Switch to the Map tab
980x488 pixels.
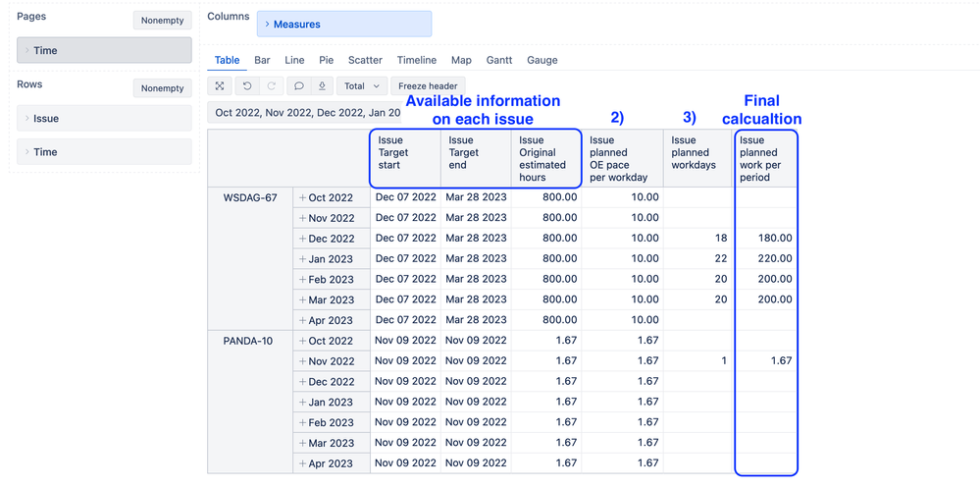click(x=461, y=60)
